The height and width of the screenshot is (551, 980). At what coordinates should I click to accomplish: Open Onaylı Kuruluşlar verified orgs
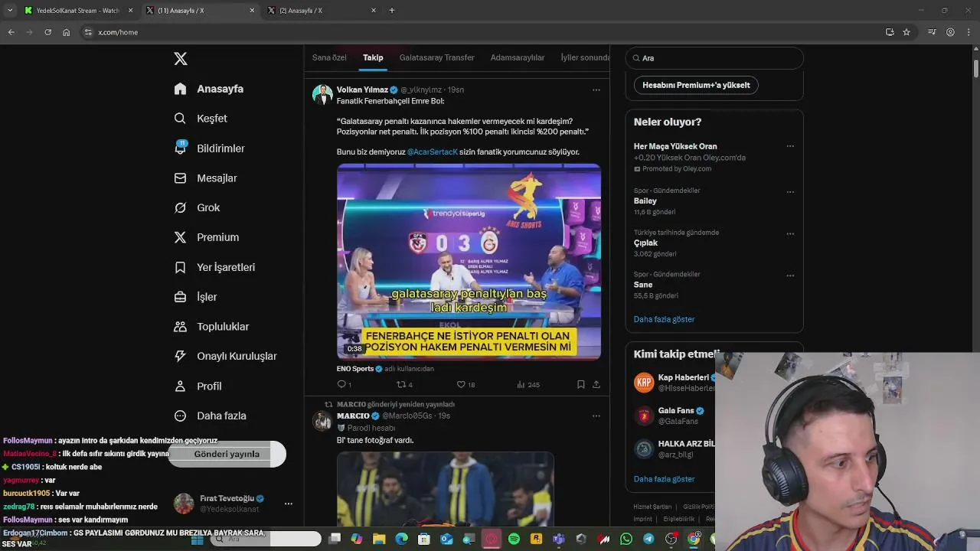click(225, 356)
